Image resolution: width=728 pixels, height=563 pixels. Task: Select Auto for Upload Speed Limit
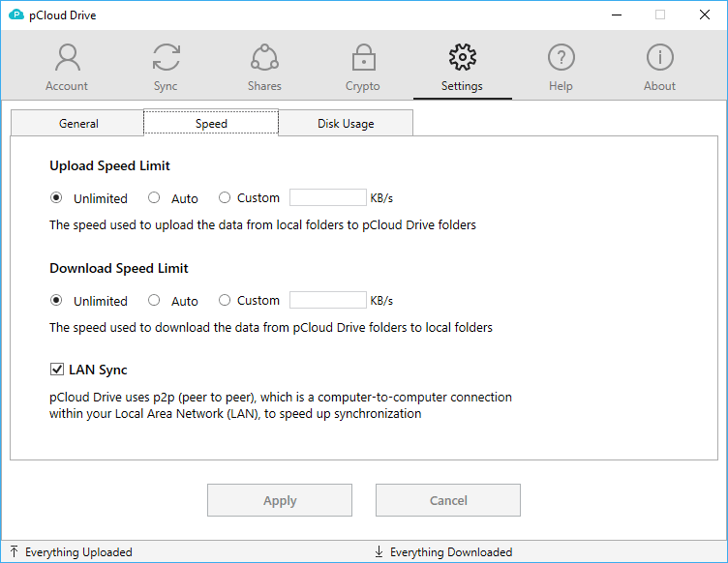(x=154, y=198)
